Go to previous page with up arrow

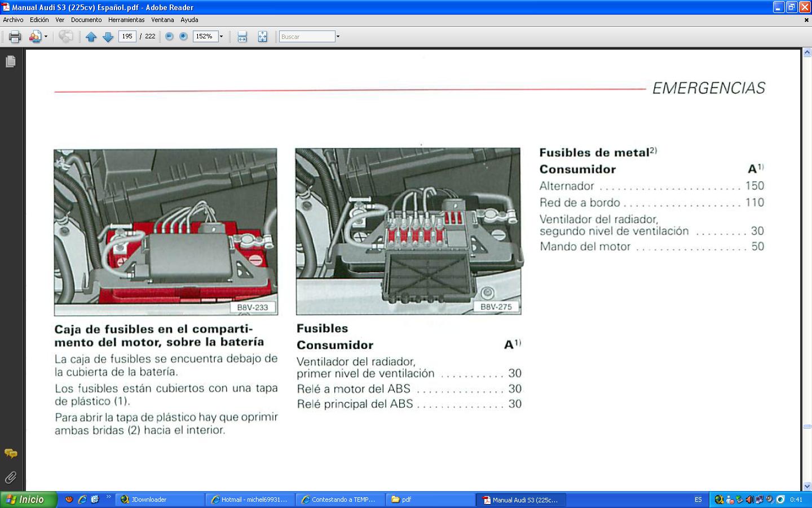point(91,37)
